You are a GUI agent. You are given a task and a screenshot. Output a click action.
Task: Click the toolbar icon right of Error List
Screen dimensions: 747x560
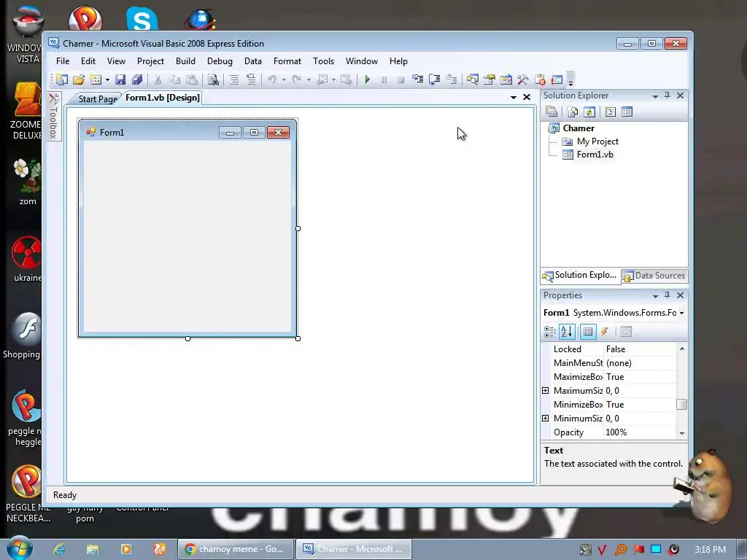click(x=557, y=79)
